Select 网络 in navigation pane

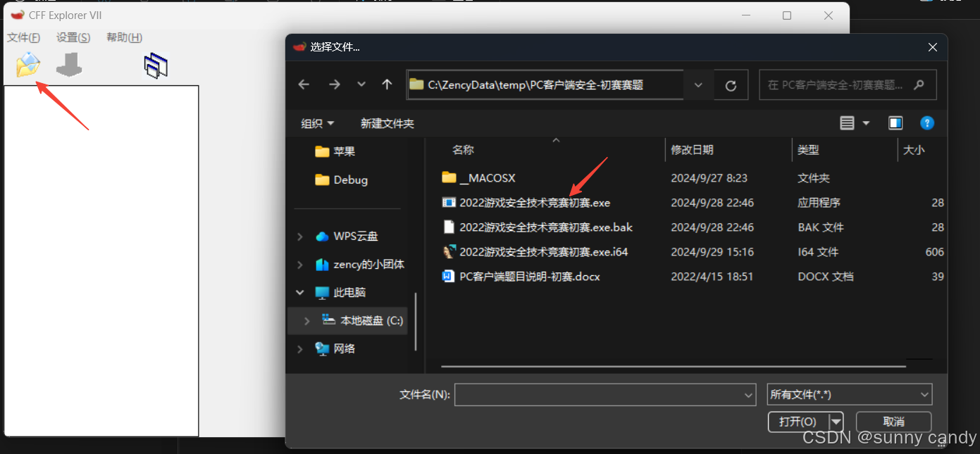click(x=335, y=348)
